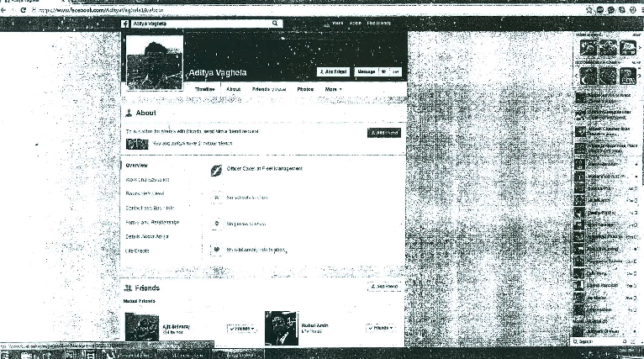Screen dimensions: 644x359
Task: Click Add Friend in the friend request banner
Action: 384,133
